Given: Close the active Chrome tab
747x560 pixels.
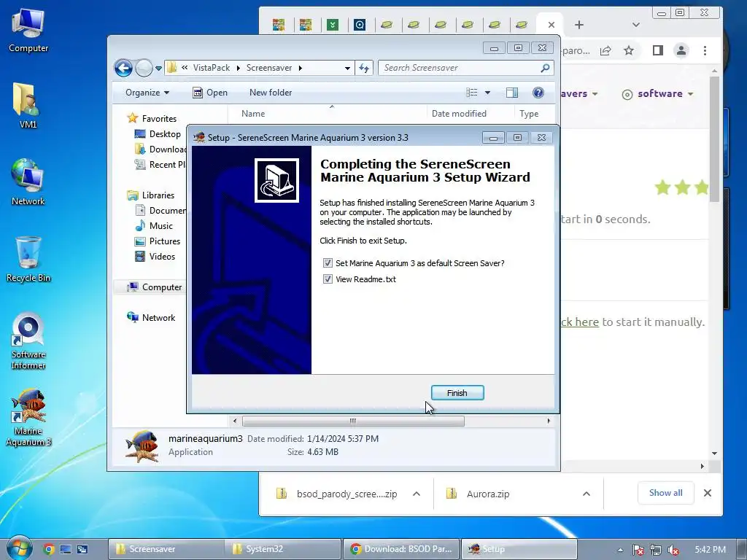Looking at the screenshot, I should click(x=551, y=25).
